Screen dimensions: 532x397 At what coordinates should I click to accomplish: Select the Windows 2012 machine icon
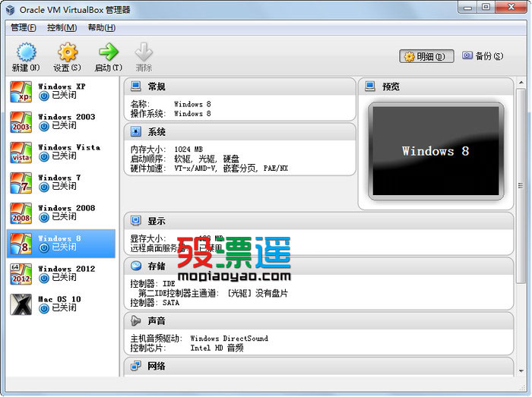click(21, 274)
